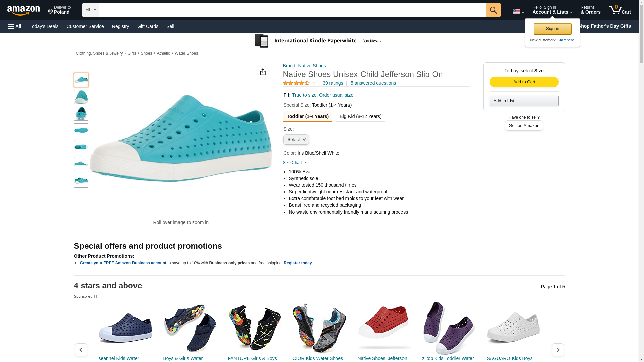Open the 39 ratings link
The image size is (644, 362).
point(333,83)
